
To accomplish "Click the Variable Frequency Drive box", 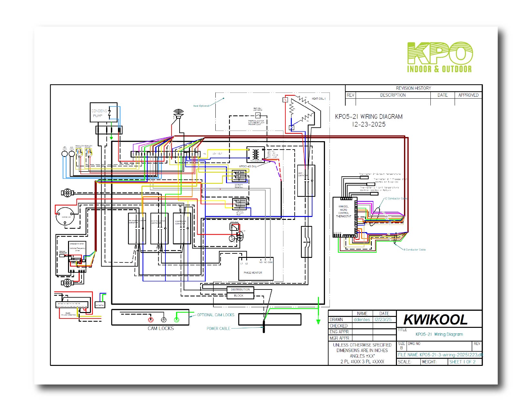I will 77,249.
